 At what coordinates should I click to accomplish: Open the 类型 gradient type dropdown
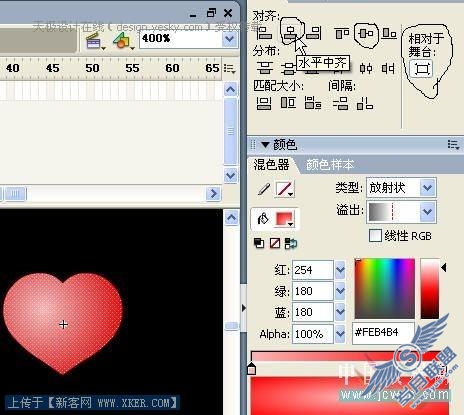(428, 188)
